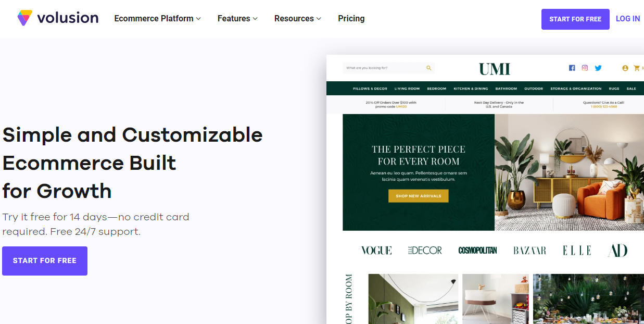Select the Twitter icon in the store header

598,68
